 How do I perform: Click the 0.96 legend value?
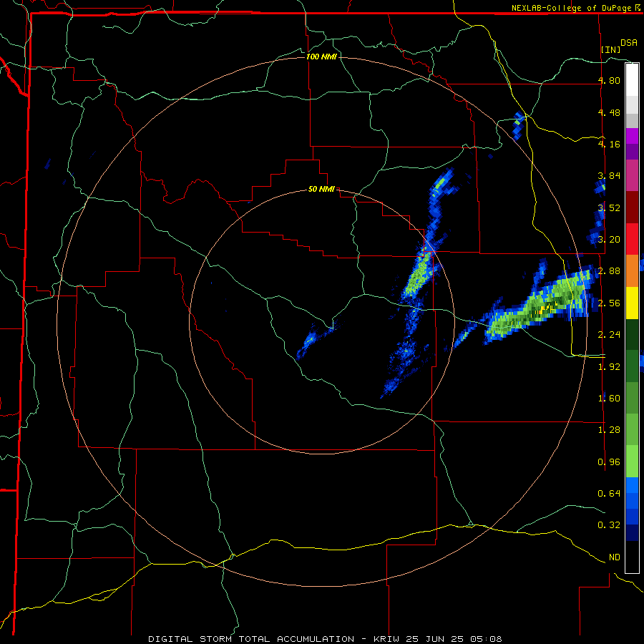coord(609,462)
